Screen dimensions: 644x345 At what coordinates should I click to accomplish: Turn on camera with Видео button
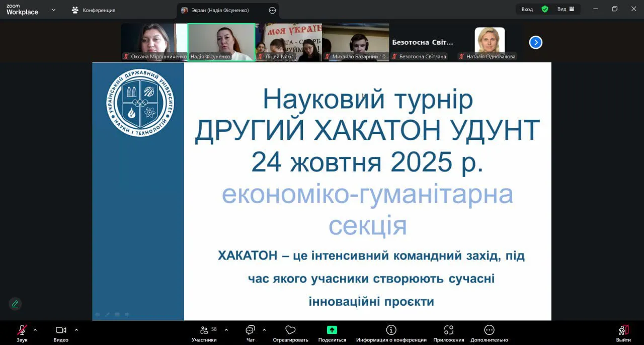point(61,330)
